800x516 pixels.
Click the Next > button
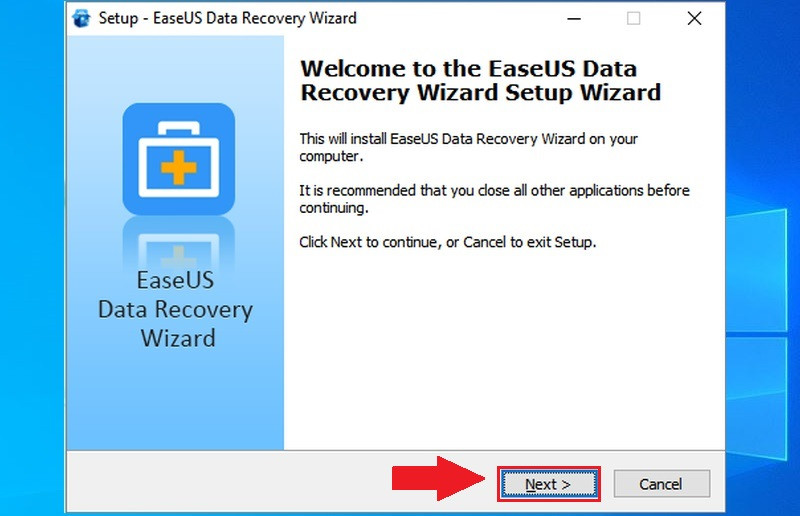click(548, 484)
